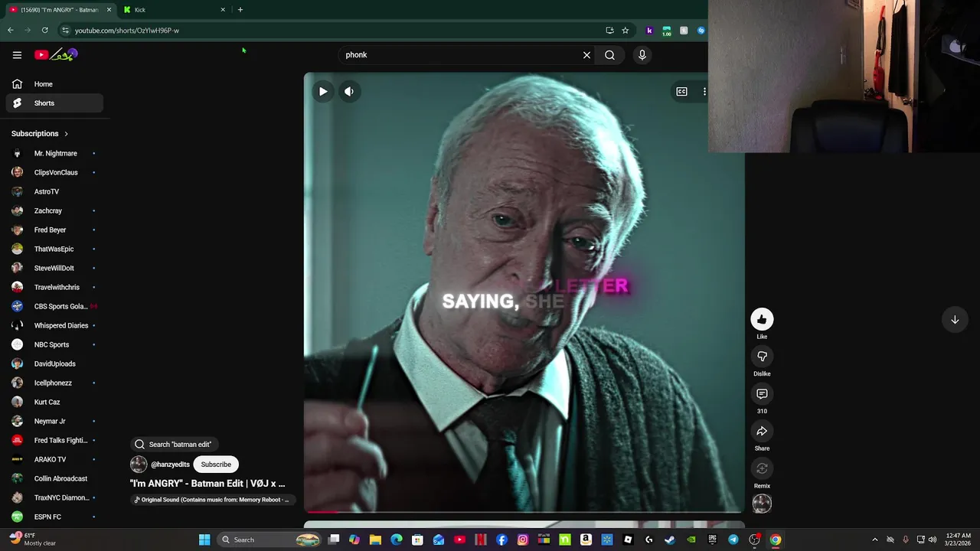Clear the search box with the X
The image size is (980, 551).
point(586,55)
